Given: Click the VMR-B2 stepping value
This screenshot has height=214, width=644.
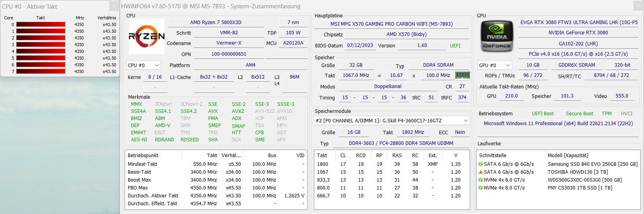Looking at the screenshot, I should point(229,33).
